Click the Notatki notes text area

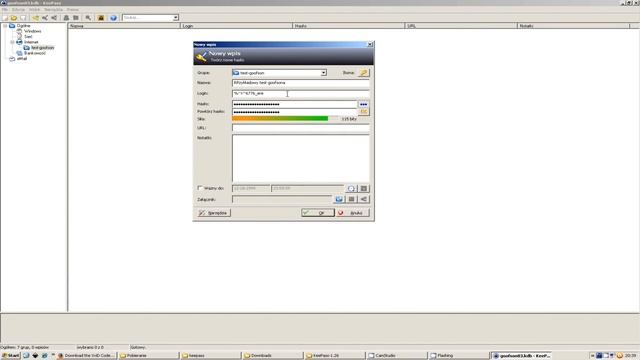click(301, 158)
